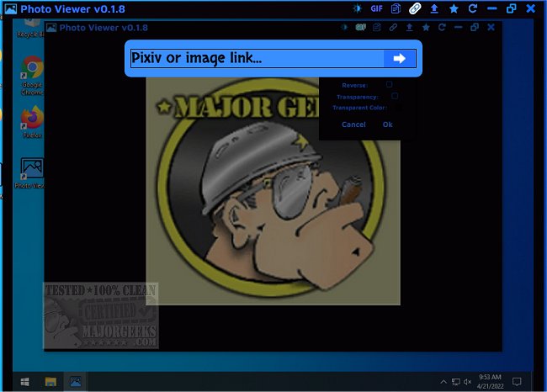Click the dimmed inner window's star icon
Viewport: 547px width, 392px height.
pyautogui.click(x=426, y=27)
